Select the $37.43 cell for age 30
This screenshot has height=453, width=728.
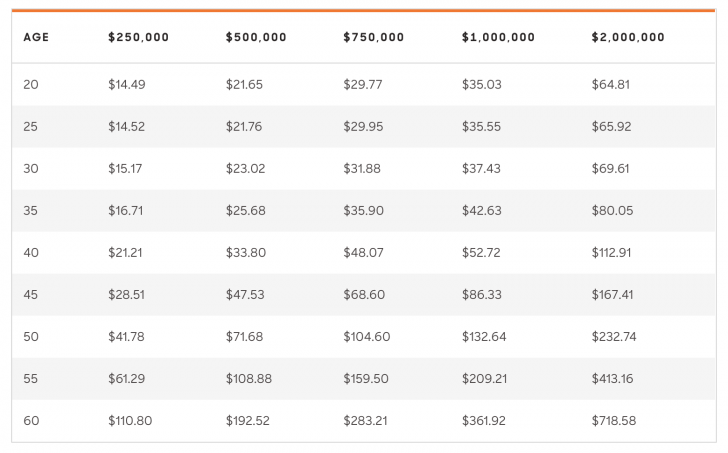(x=481, y=169)
